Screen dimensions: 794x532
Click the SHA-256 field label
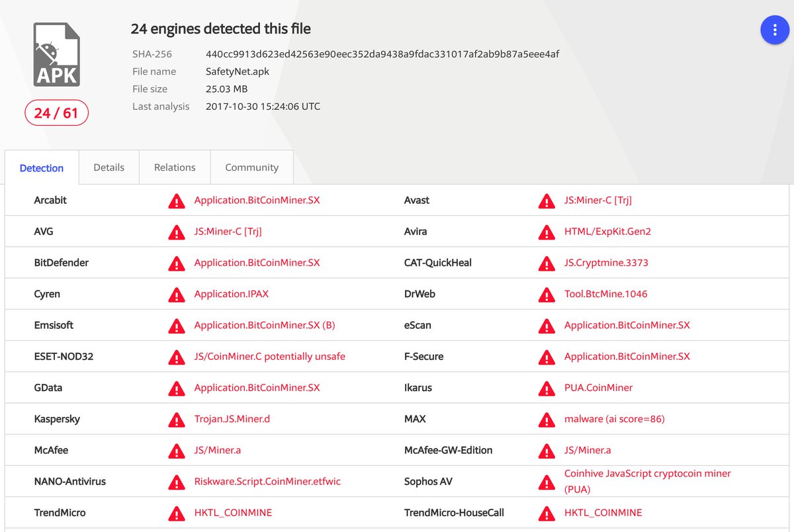152,54
